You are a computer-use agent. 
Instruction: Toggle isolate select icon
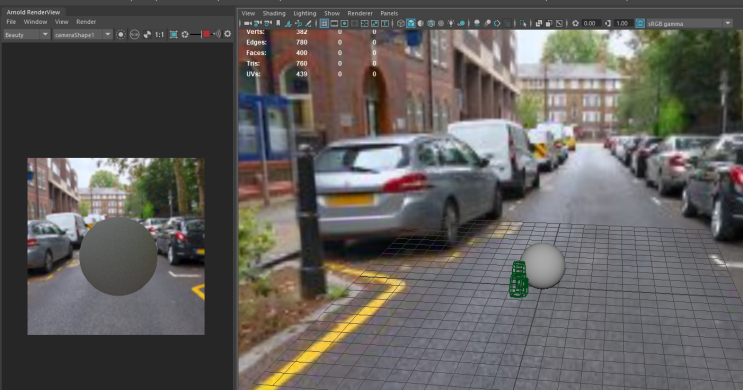pyautogui.click(x=523, y=23)
